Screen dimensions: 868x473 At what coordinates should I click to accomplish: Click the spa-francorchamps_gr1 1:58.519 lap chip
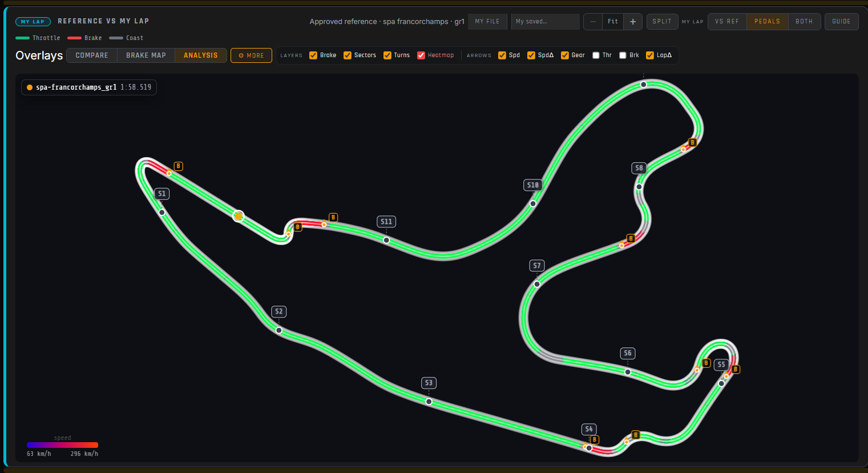pos(89,87)
